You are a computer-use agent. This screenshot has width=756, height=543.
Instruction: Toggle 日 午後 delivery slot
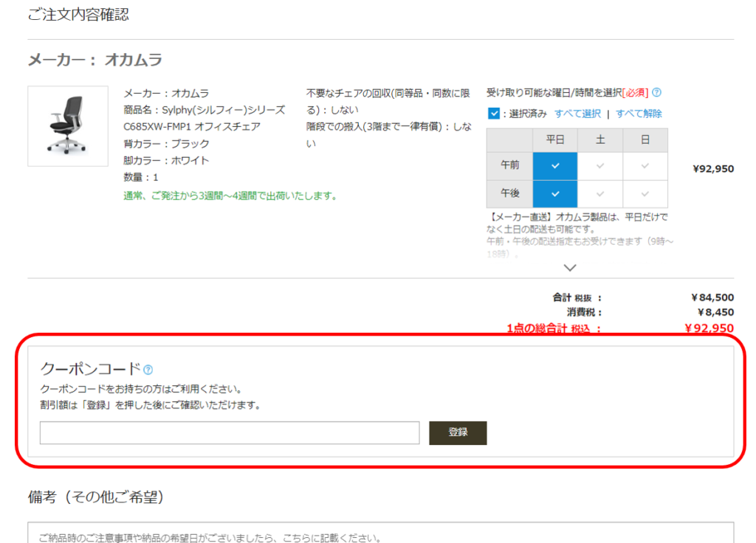[x=645, y=194]
